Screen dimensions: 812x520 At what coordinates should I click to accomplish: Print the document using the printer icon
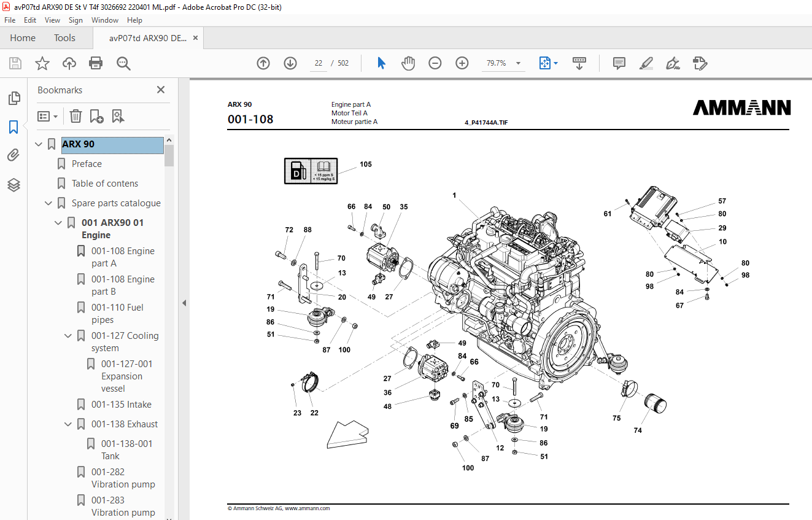(x=96, y=63)
